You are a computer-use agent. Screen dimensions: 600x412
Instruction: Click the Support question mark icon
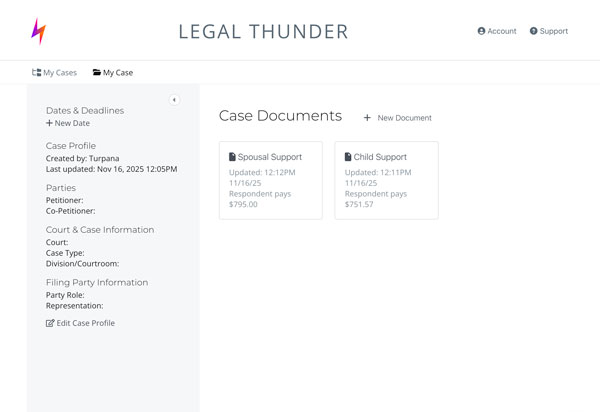534,31
